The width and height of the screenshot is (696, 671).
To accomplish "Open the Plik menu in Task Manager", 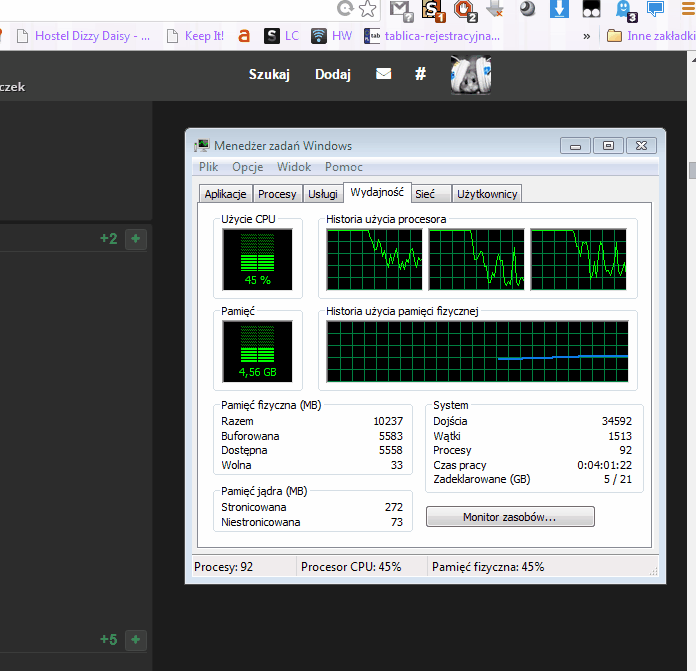I will click(208, 167).
